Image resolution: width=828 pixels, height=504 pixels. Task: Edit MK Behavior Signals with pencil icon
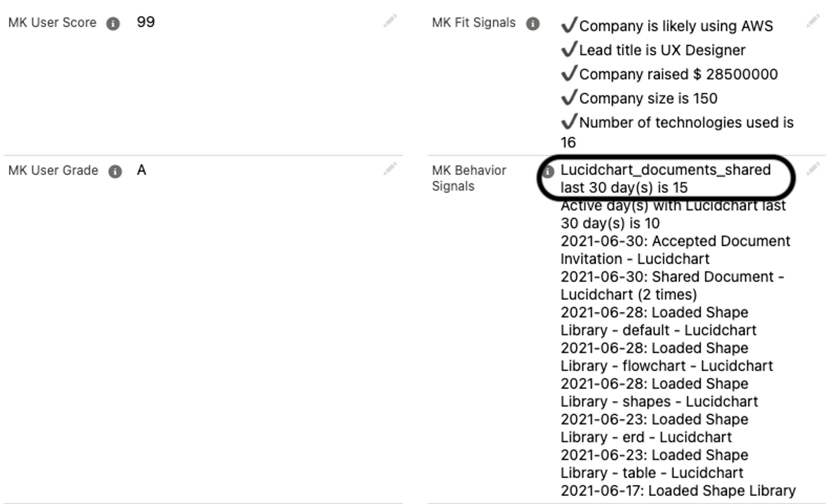tap(813, 169)
